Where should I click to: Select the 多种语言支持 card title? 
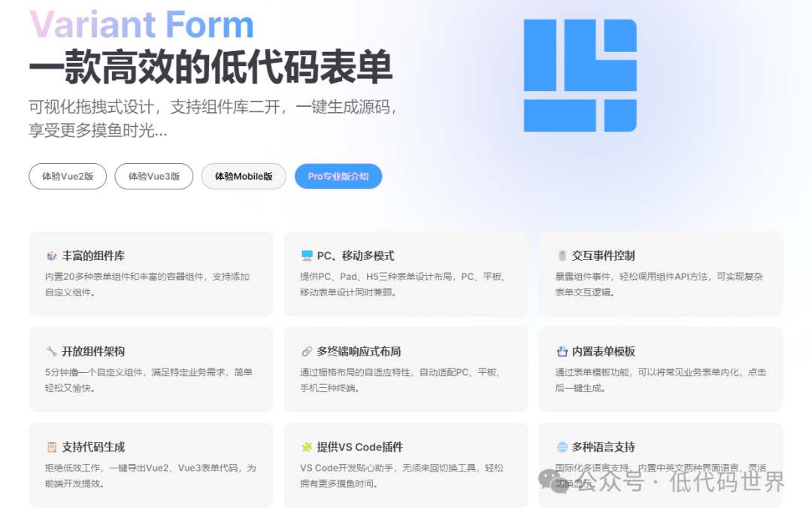(x=603, y=447)
